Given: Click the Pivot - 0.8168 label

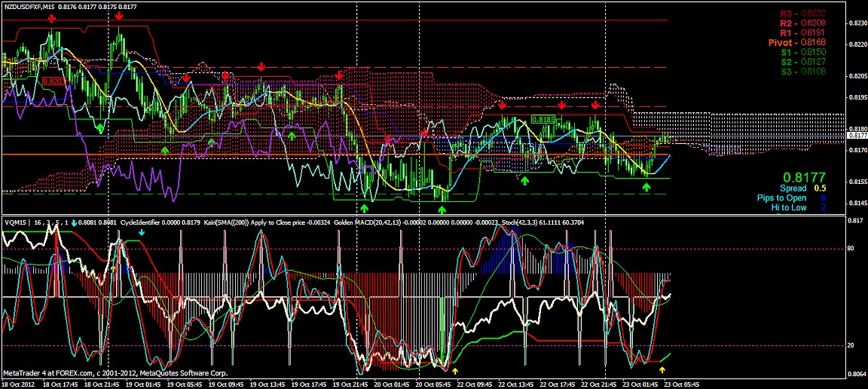Looking at the screenshot, I should click(796, 43).
